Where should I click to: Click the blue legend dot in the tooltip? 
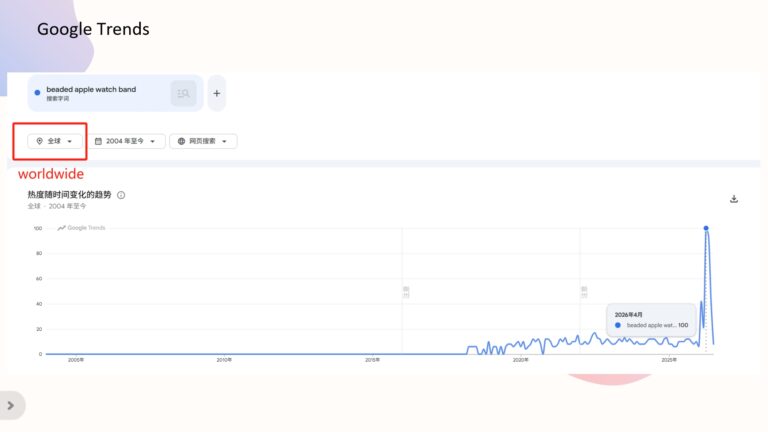pyautogui.click(x=618, y=325)
